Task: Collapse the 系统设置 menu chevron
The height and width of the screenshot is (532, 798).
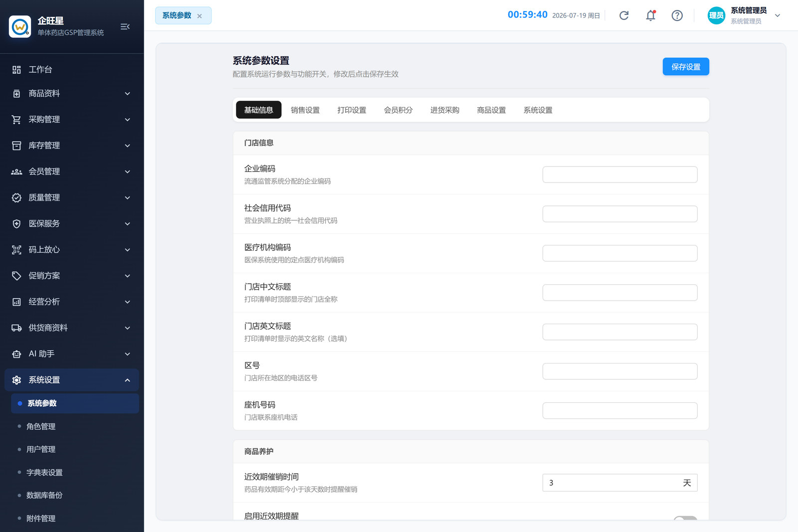Action: pyautogui.click(x=127, y=380)
